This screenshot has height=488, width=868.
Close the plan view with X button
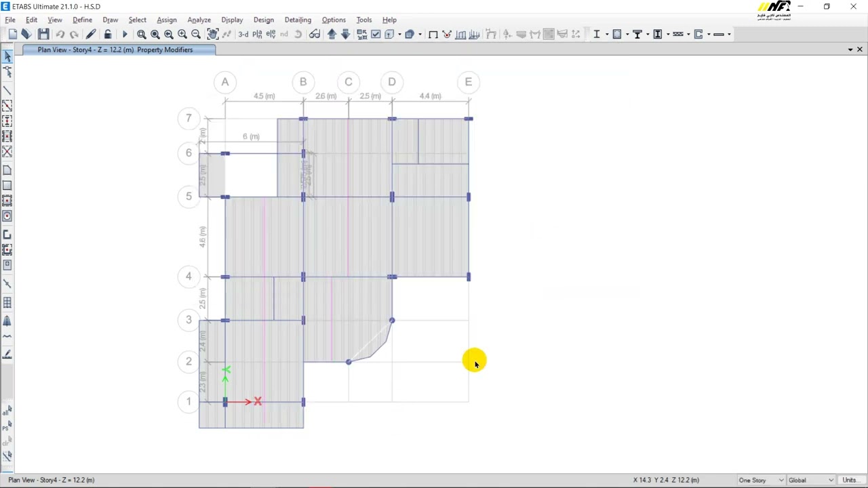click(859, 49)
